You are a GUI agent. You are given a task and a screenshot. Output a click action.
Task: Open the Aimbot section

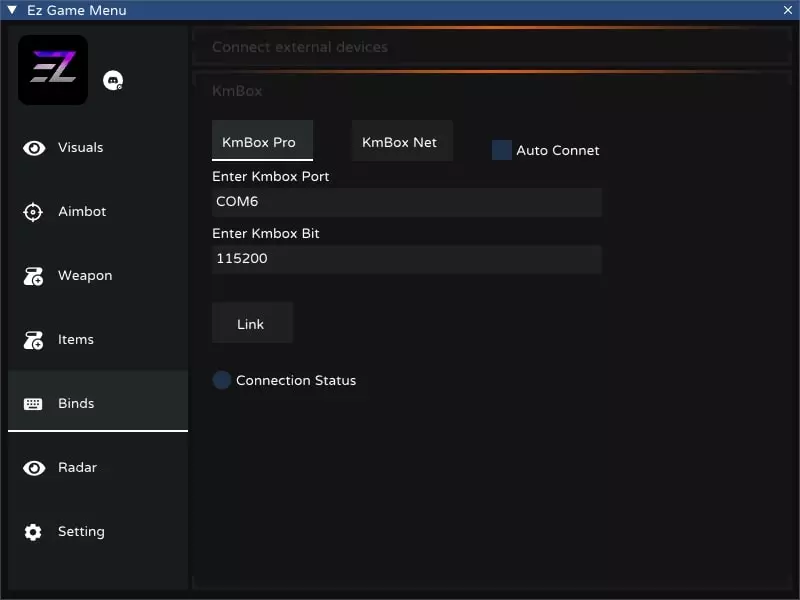click(98, 212)
